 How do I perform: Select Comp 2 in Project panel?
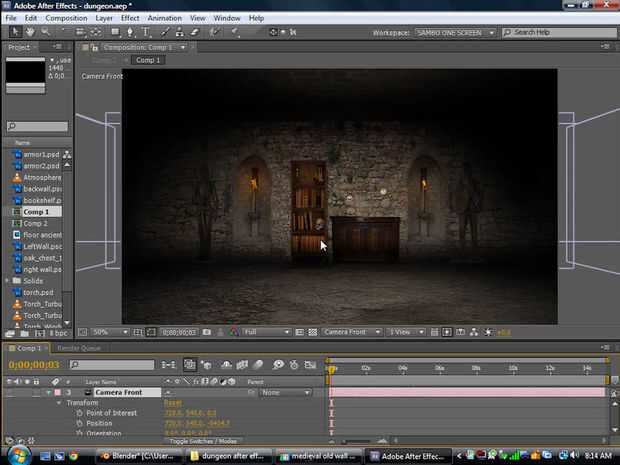(x=36, y=223)
